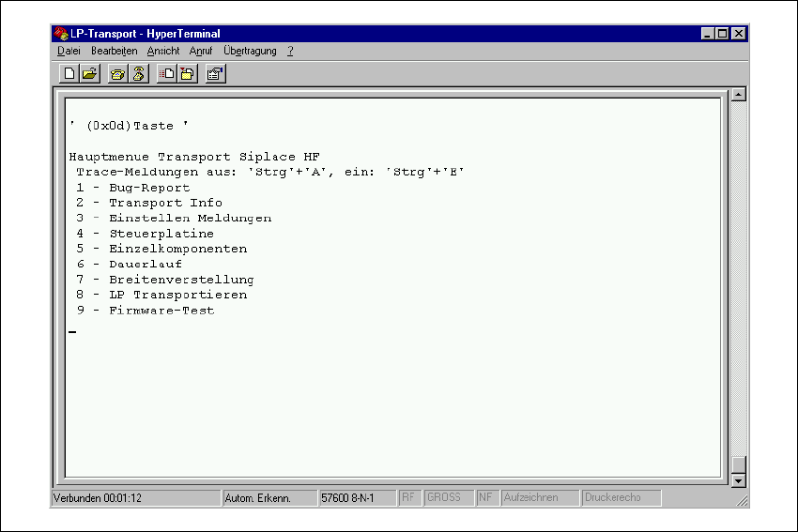The image size is (798, 532).
Task: Click the 'GROSS' status bar indicator
Action: coord(449,498)
